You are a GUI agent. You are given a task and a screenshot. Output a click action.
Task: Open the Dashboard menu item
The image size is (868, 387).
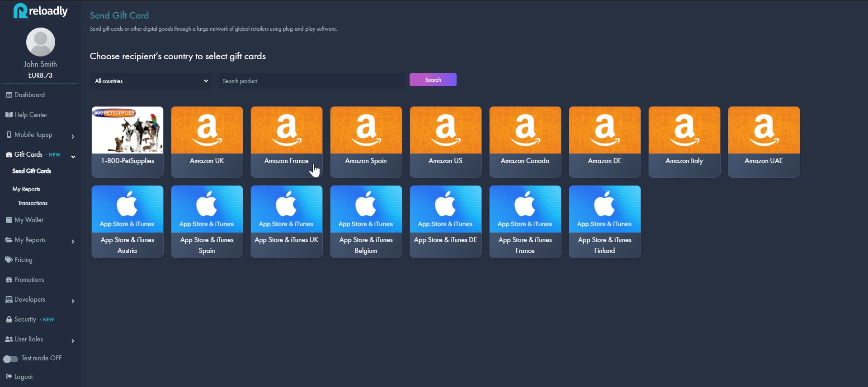[29, 95]
